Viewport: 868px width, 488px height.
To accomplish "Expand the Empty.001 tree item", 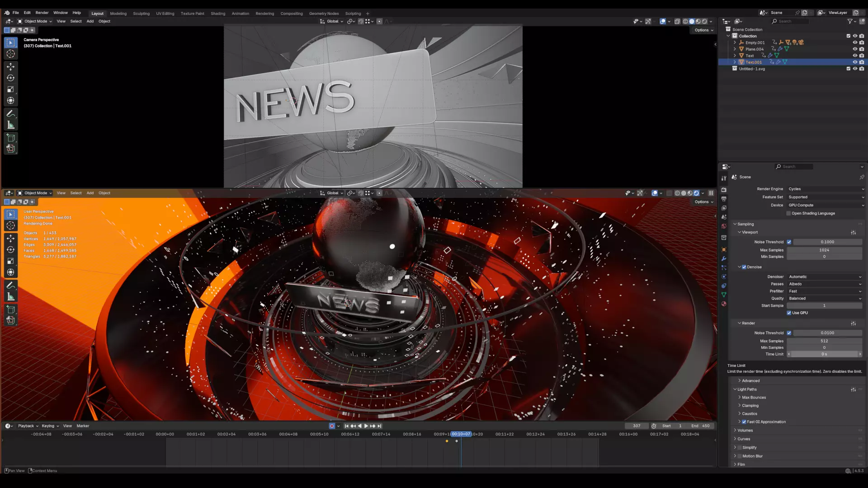I will [x=735, y=42].
